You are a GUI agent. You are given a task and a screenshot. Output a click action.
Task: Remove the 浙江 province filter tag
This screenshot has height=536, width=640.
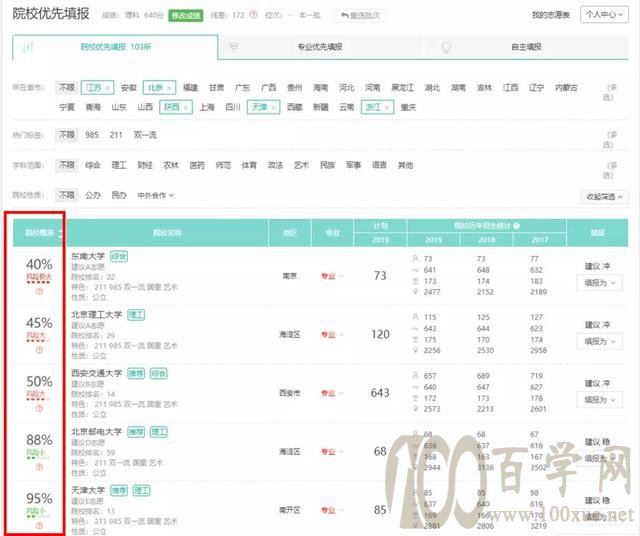pyautogui.click(x=387, y=107)
